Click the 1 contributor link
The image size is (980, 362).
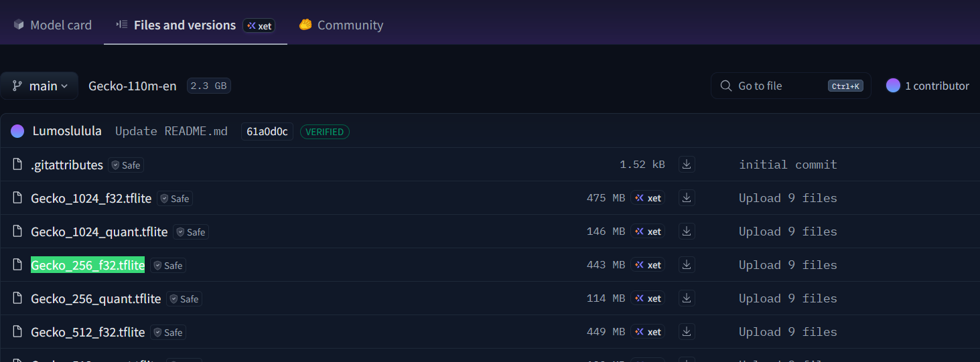937,86
